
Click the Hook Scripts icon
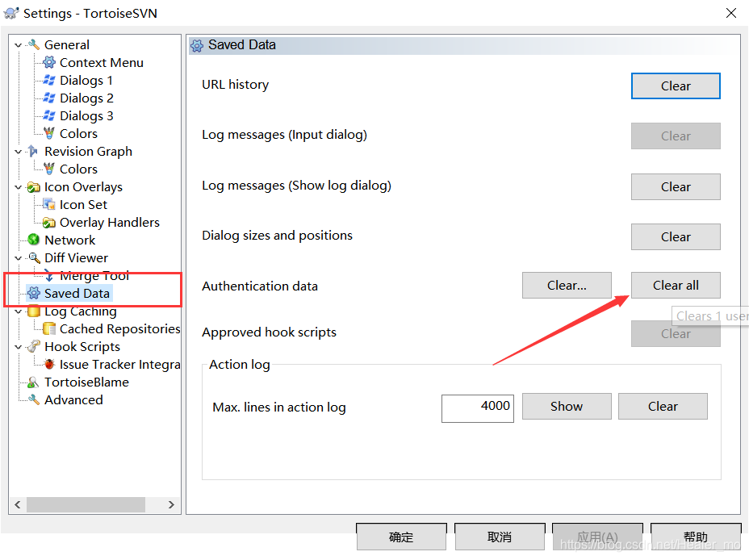tap(33, 347)
